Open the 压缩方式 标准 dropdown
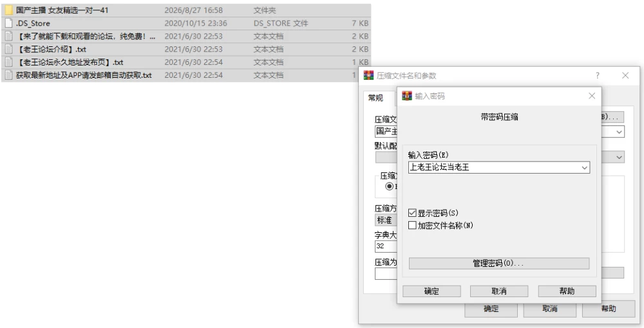Screen dimensions: 644x328 [386, 220]
